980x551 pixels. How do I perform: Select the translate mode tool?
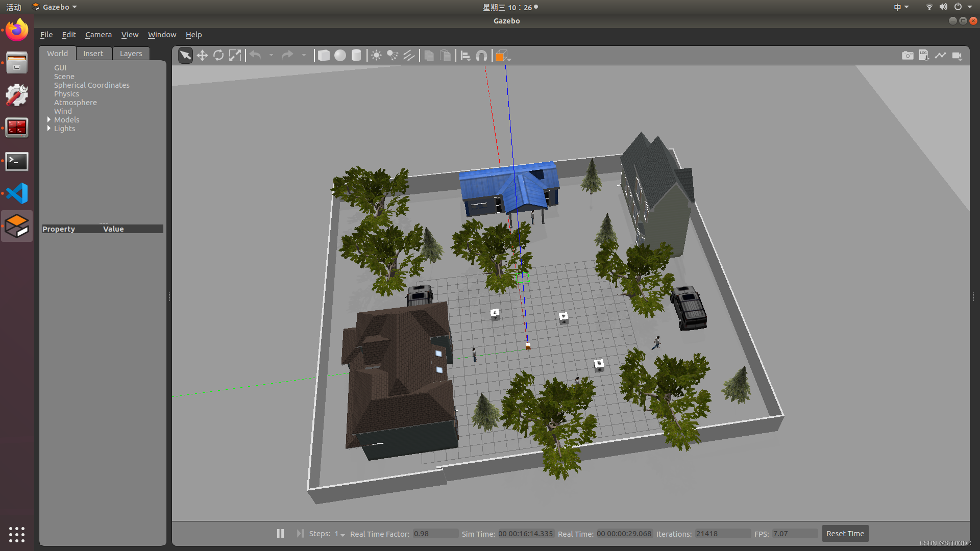(202, 56)
